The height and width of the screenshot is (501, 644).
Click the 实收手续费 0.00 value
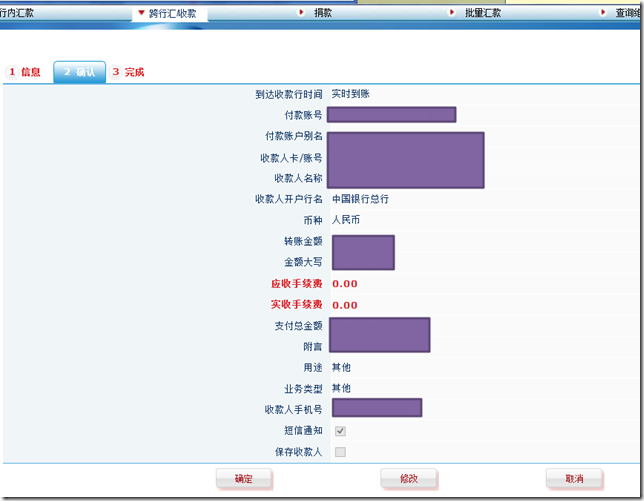[x=345, y=305]
